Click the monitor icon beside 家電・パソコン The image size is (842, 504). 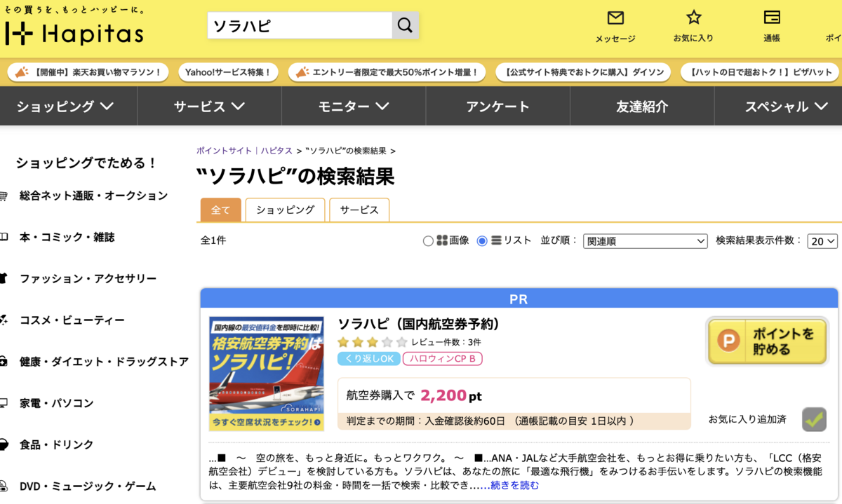6,403
